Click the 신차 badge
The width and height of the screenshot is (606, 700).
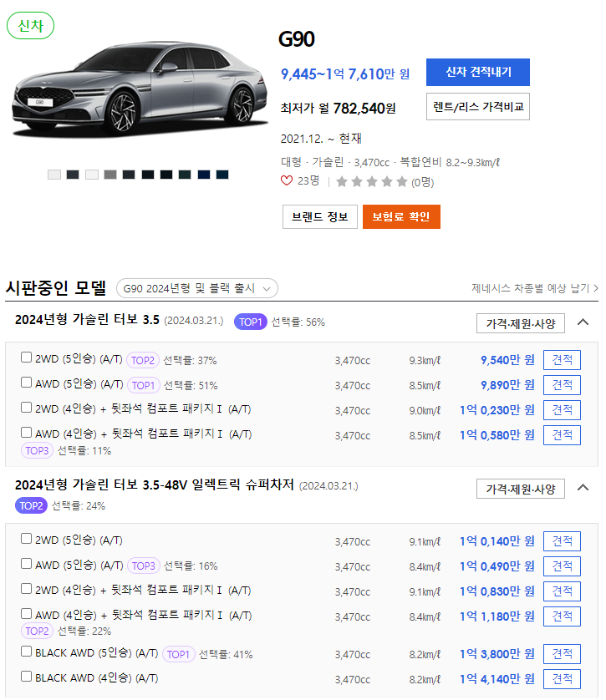pyautogui.click(x=30, y=26)
